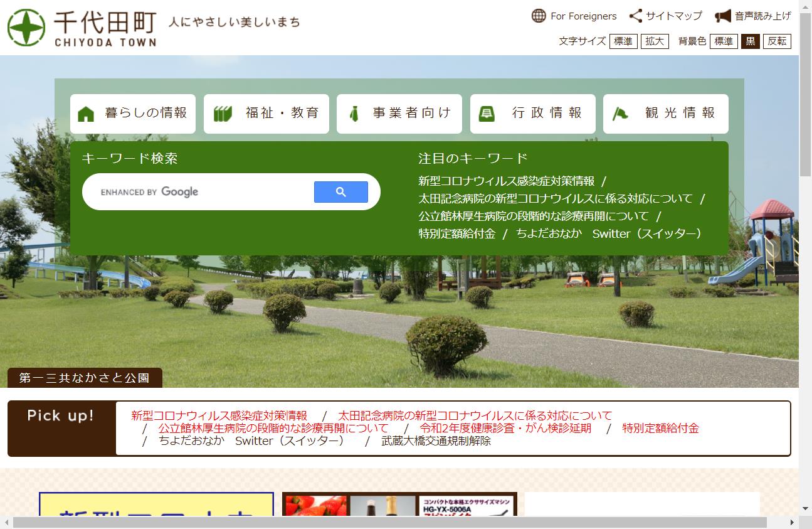This screenshot has width=812, height=529.
Task: Enable 拡大 text size
Action: click(x=655, y=41)
